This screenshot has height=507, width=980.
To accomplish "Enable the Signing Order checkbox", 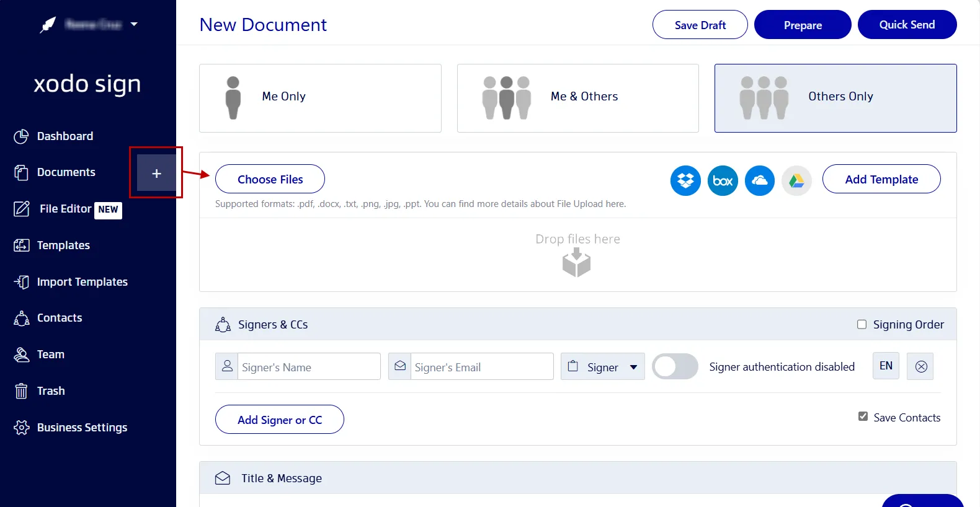I will [862, 324].
